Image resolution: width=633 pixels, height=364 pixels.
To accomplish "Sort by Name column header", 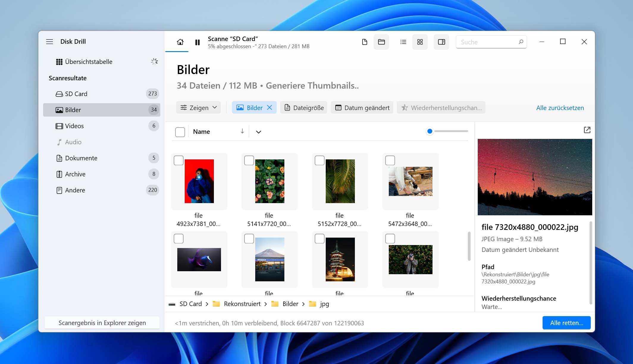I will (201, 131).
